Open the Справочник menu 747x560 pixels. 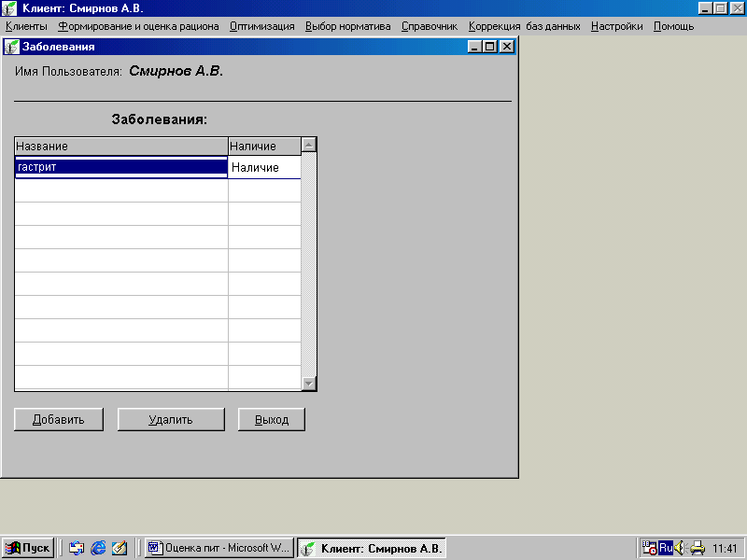430,26
